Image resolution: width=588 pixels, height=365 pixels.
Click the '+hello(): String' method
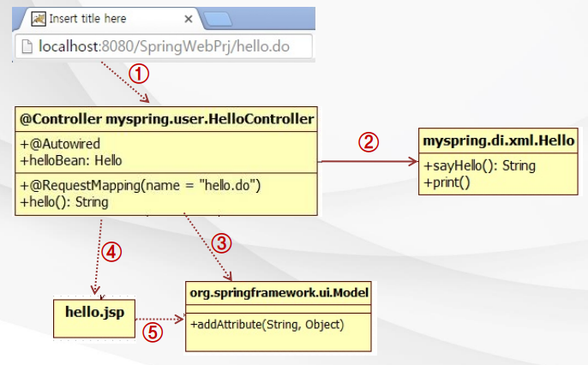[x=64, y=202]
